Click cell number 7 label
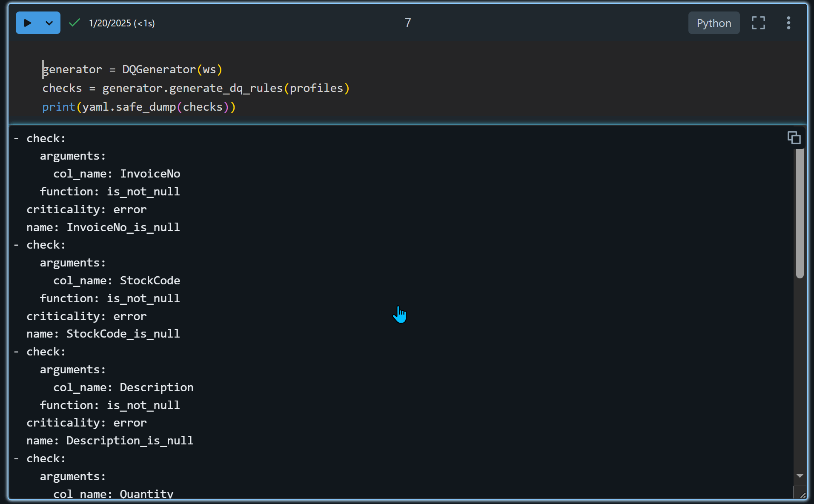The width and height of the screenshot is (814, 504). click(x=407, y=23)
